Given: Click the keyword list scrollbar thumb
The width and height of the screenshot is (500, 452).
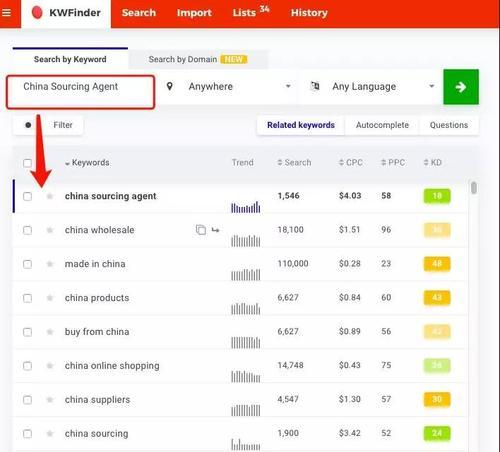Looking at the screenshot, I should click(474, 188).
